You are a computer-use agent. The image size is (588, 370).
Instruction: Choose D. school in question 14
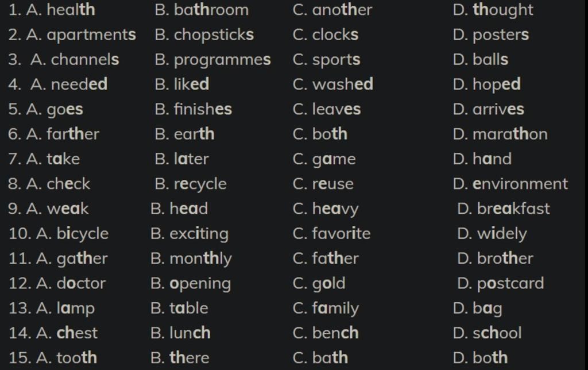pos(487,333)
